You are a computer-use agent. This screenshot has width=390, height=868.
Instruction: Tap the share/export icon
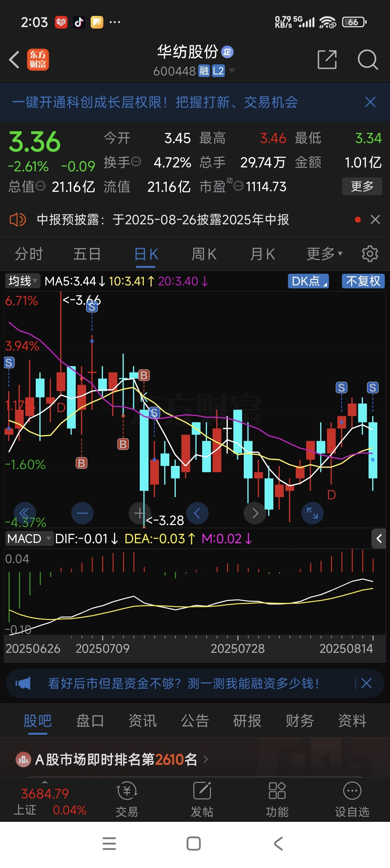[x=327, y=59]
